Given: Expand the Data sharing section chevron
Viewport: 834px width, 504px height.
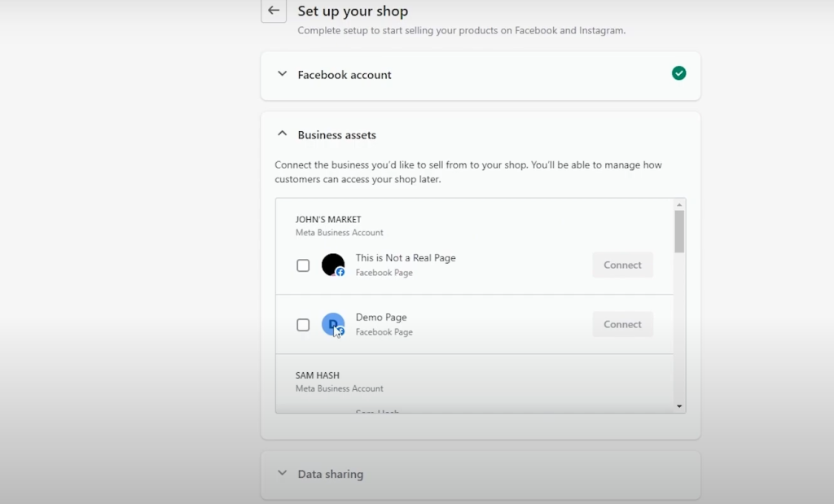Looking at the screenshot, I should coord(283,473).
